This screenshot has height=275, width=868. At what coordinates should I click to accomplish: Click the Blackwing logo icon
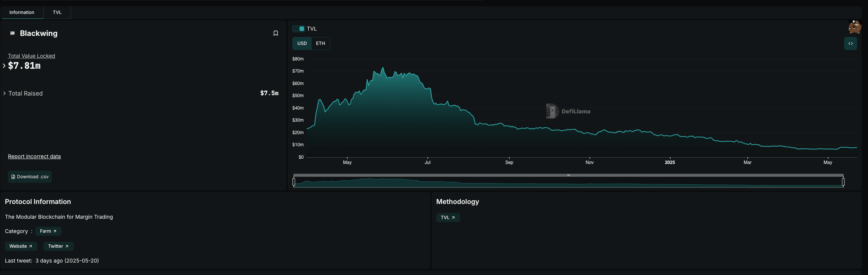[12, 33]
